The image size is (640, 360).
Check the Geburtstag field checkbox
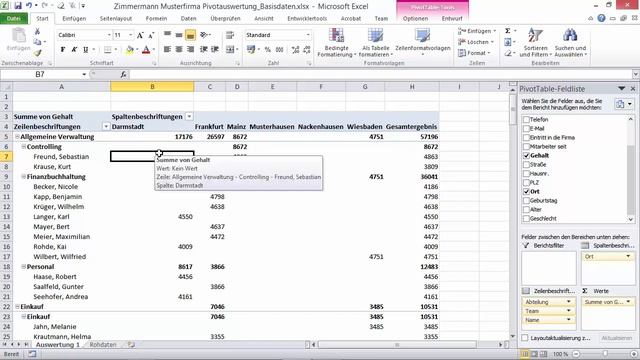526,200
